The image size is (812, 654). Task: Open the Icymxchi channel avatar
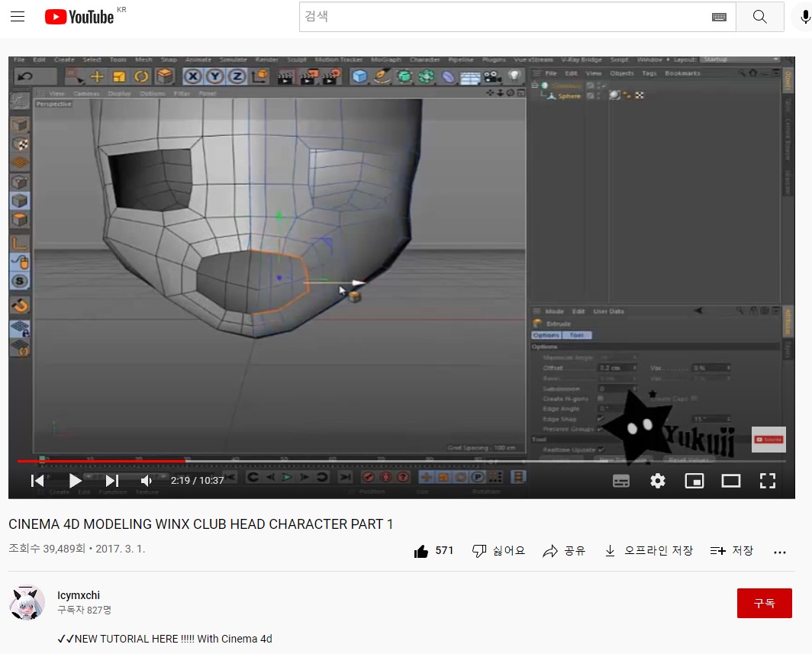click(x=27, y=603)
